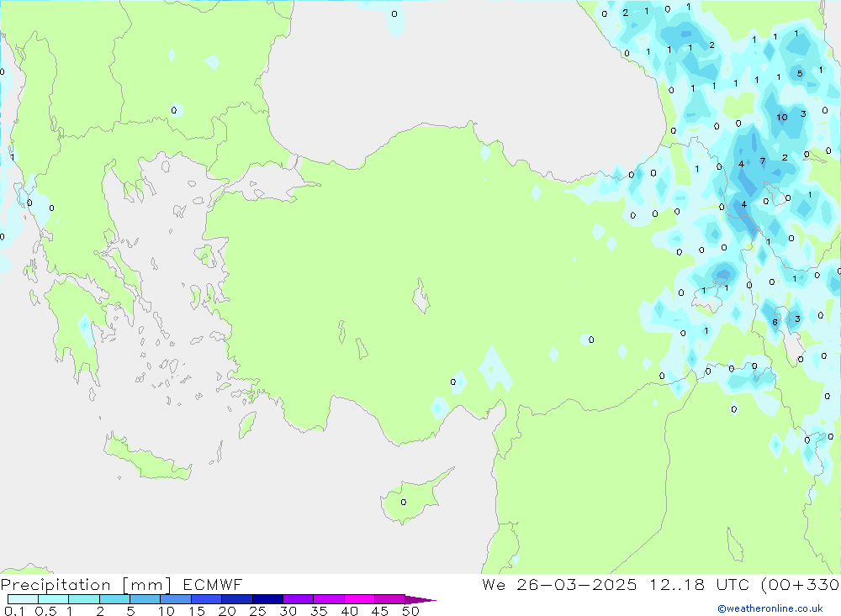Click the 'ECMWF' model label
The image size is (841, 616).
coord(213,584)
